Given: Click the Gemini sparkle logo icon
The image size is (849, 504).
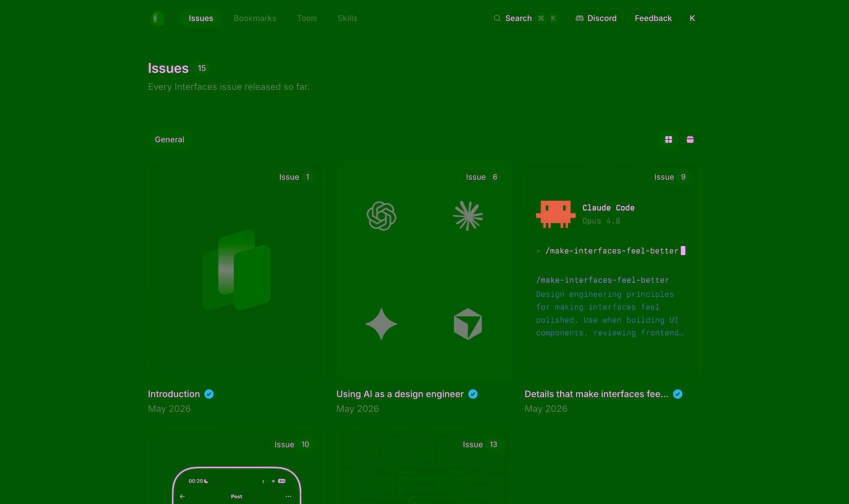Looking at the screenshot, I should (381, 324).
